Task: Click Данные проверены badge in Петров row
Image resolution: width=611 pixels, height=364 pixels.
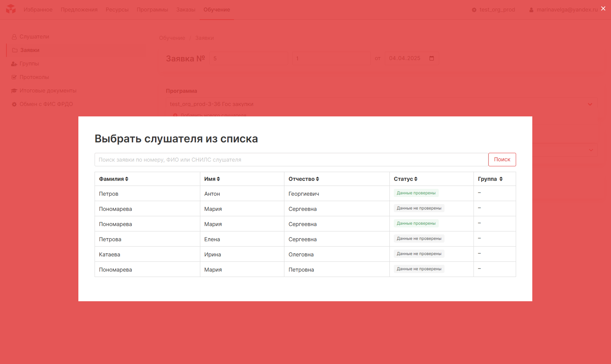Action: click(x=416, y=193)
